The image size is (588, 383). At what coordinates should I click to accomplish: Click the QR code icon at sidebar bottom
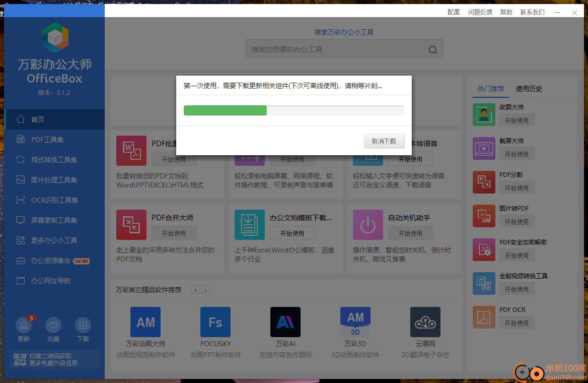pyautogui.click(x=20, y=360)
